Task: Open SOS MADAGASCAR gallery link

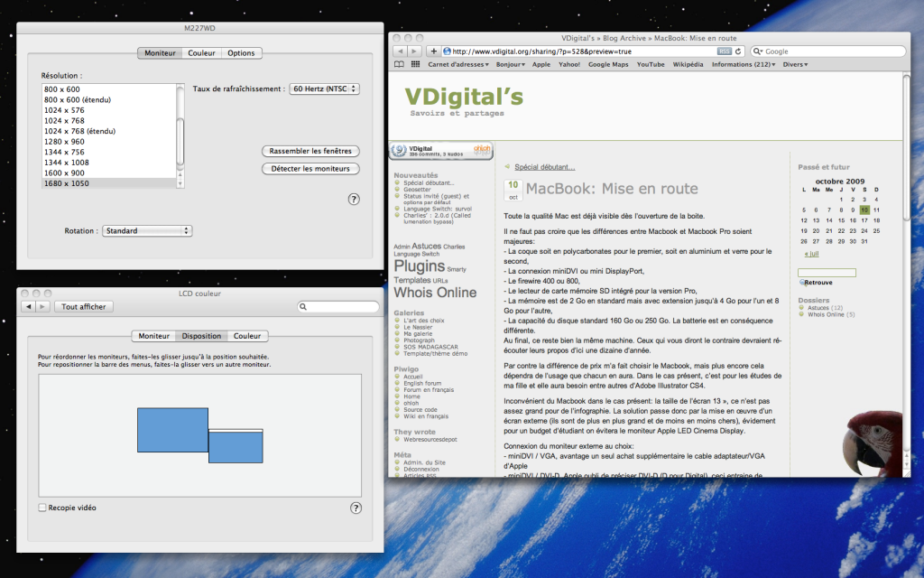Action: pos(430,347)
